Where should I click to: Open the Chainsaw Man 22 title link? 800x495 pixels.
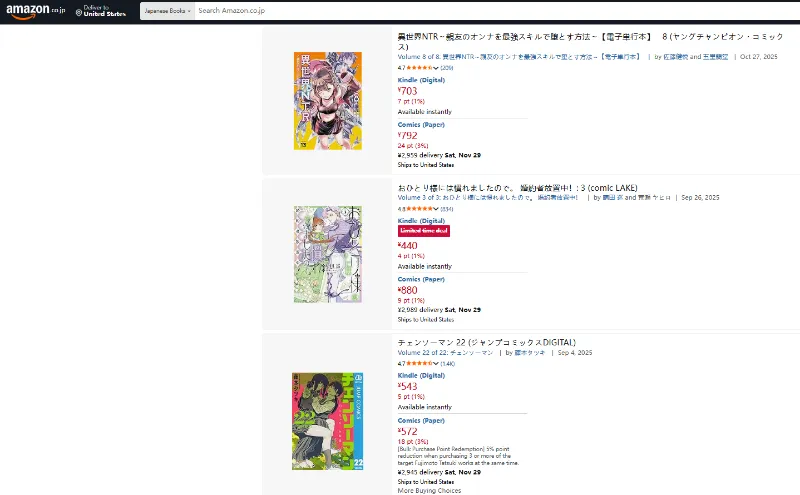point(486,342)
